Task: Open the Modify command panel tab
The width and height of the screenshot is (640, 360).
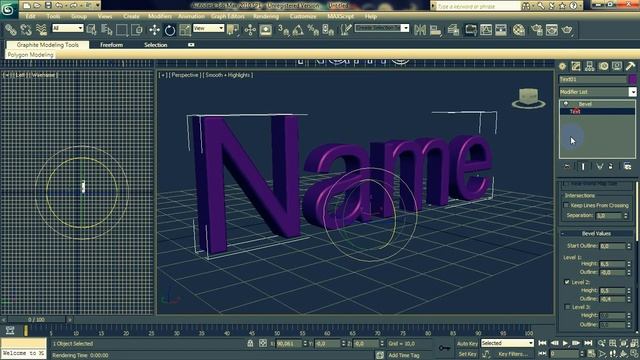Action: pos(576,66)
